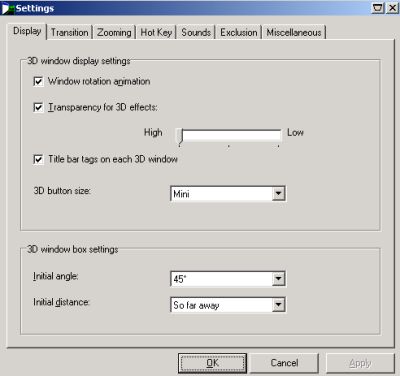Screen dimensions: 400x376
Task: Select the Display tab
Action: (x=27, y=31)
